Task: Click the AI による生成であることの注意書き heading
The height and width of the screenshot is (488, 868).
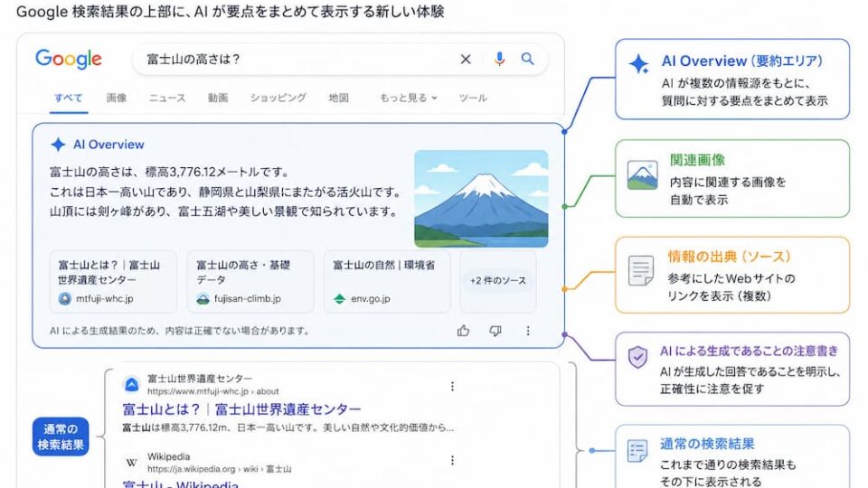Action: pos(749,351)
